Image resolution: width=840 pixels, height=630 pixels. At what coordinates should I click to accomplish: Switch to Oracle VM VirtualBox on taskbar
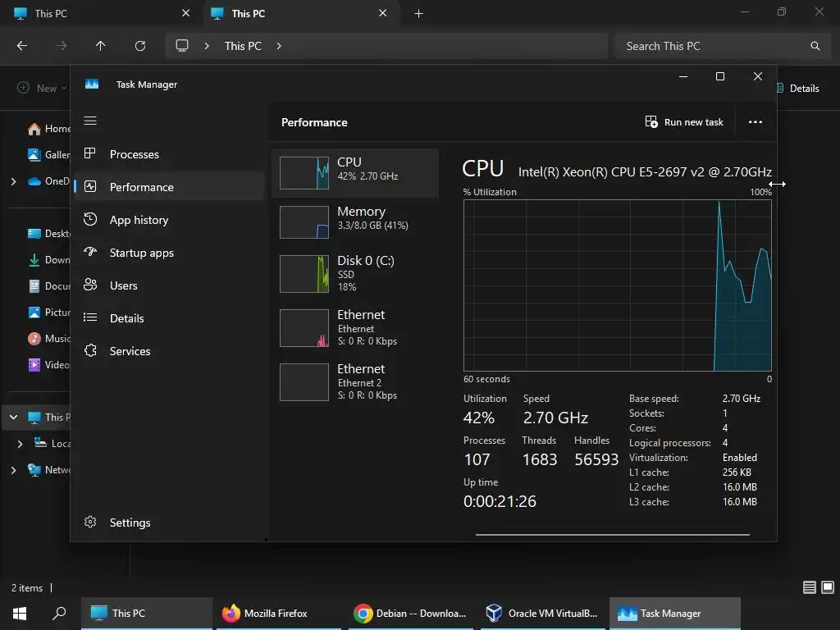543,614
